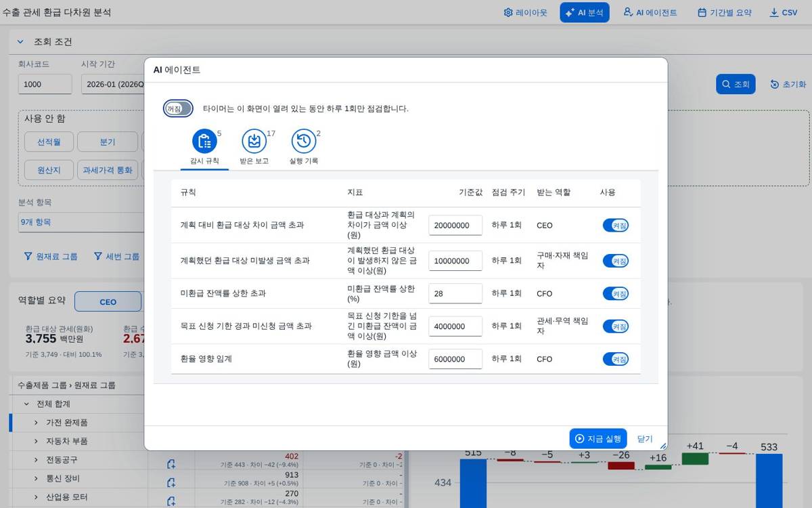Click the 초기화 reset button
Image resolution: width=812 pixels, height=508 pixels.
point(788,84)
